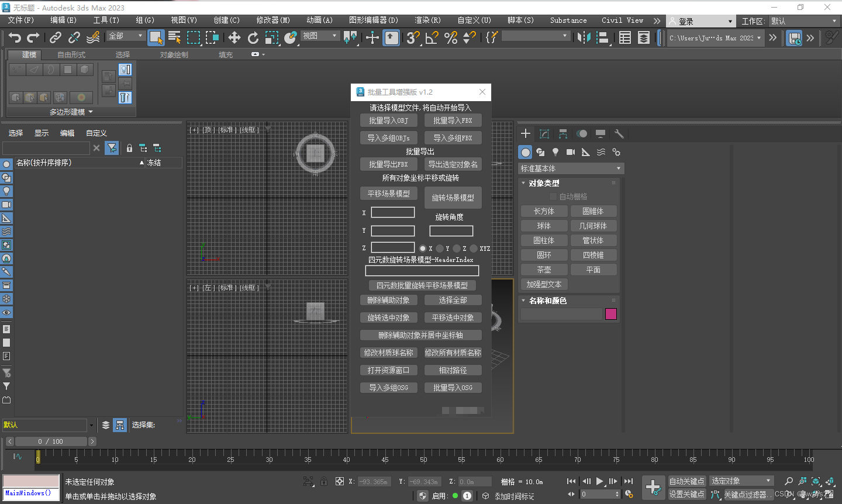Open the 视图 reference coordinate dropdown

pyautogui.click(x=320, y=36)
